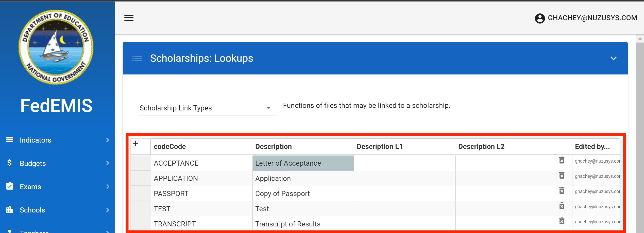
Task: Select the row header of TEST row
Action: pyautogui.click(x=141, y=209)
